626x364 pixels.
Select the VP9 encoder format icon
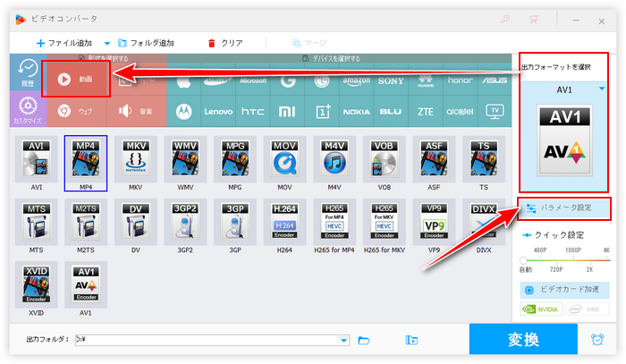(434, 222)
